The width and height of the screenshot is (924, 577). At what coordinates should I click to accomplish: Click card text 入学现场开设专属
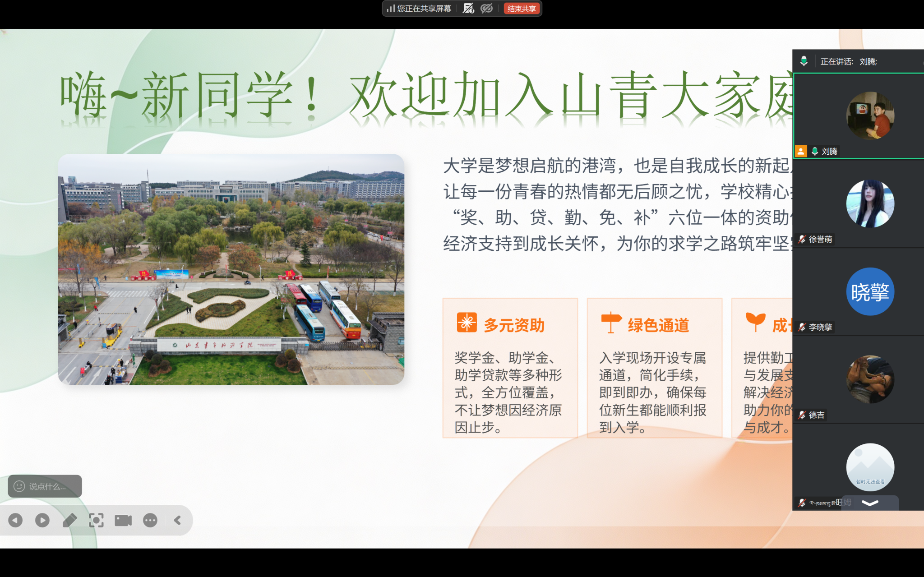(652, 358)
